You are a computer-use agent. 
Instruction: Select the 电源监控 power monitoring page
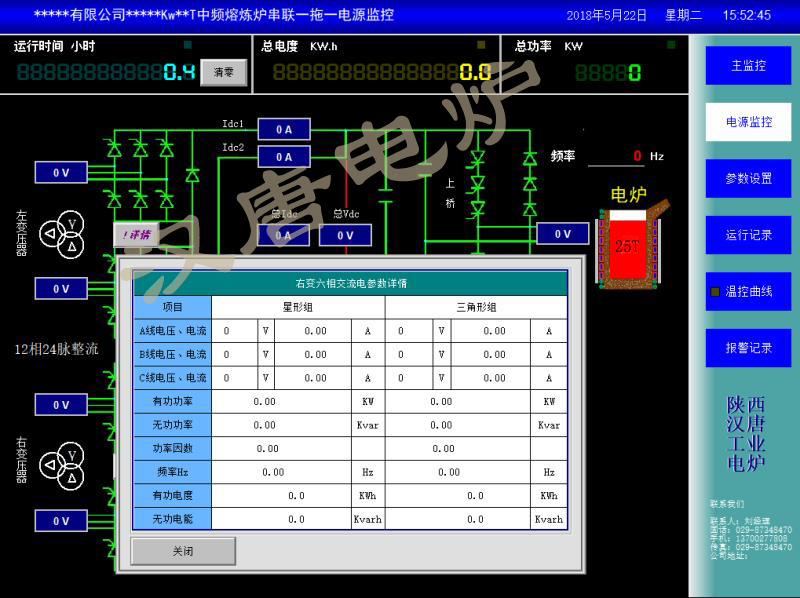(749, 121)
